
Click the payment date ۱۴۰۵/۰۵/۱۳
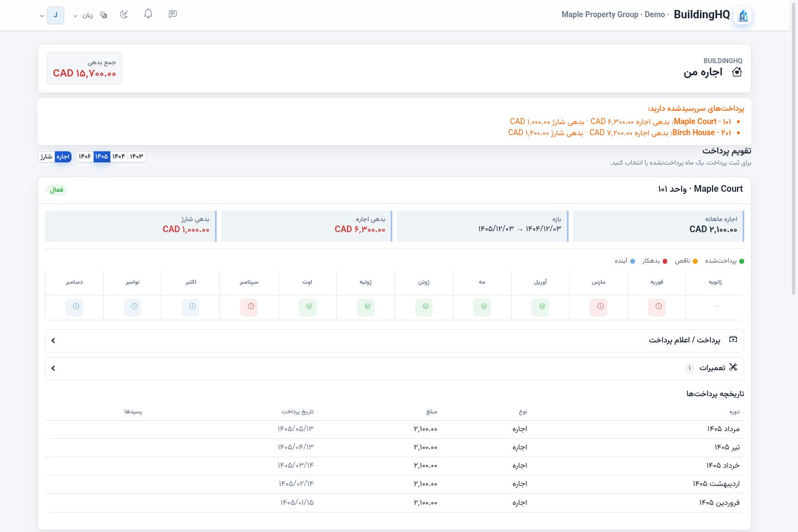[295, 429]
